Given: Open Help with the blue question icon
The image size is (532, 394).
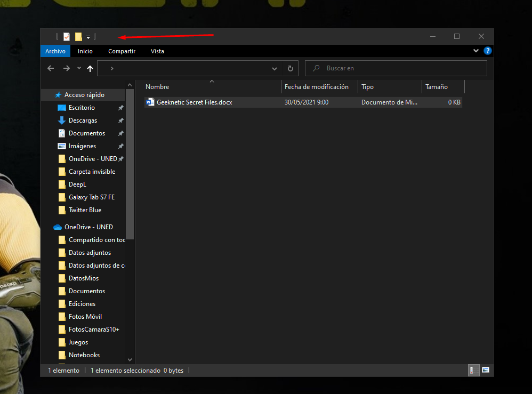Looking at the screenshot, I should click(487, 51).
